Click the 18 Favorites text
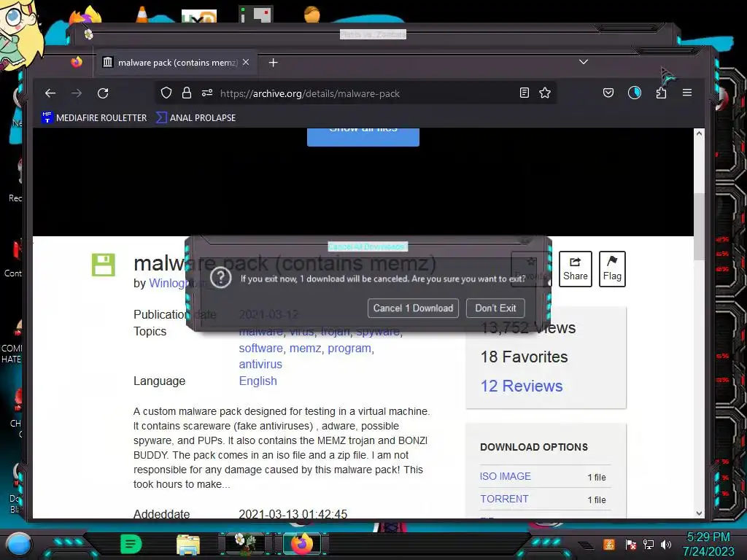747x560 pixels. pyautogui.click(x=524, y=357)
